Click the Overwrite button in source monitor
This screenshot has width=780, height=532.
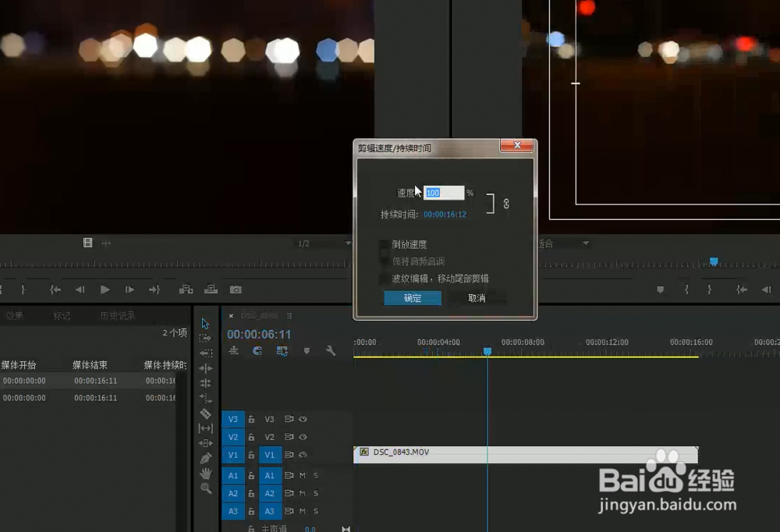[x=211, y=289]
